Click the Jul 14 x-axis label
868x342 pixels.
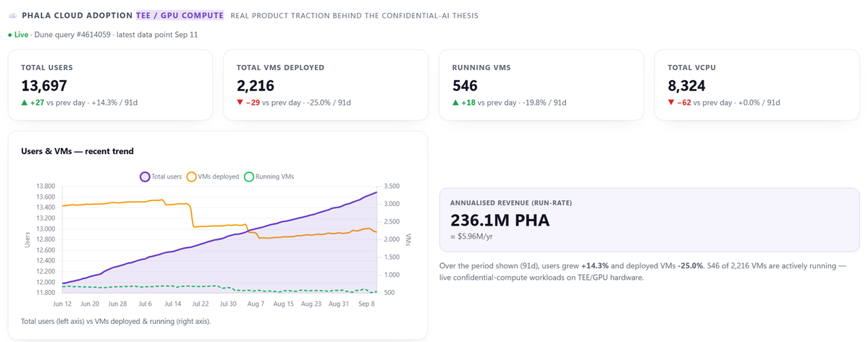[x=173, y=304]
